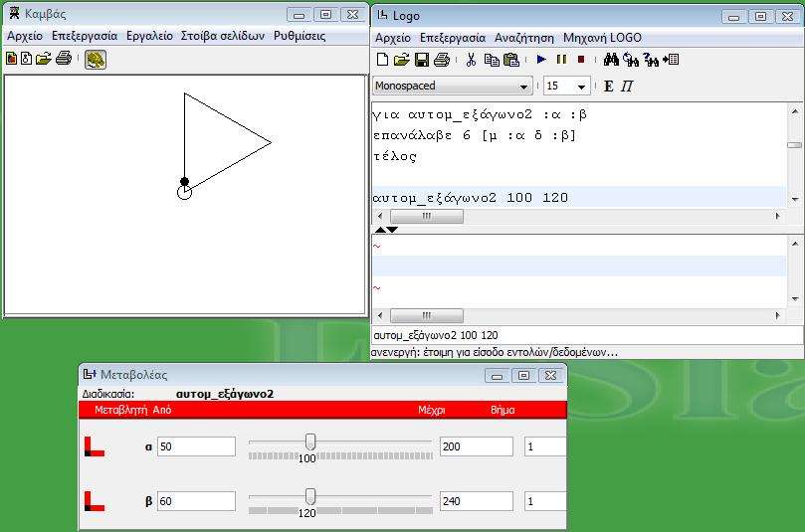Toggle bold E formatting button
This screenshot has width=805, height=532.
click(608, 87)
